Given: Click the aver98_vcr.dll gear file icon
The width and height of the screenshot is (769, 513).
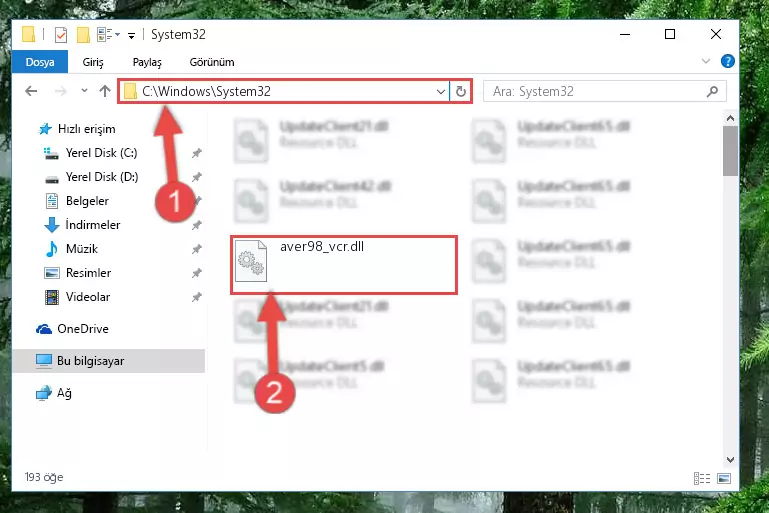Looking at the screenshot, I should [251, 261].
